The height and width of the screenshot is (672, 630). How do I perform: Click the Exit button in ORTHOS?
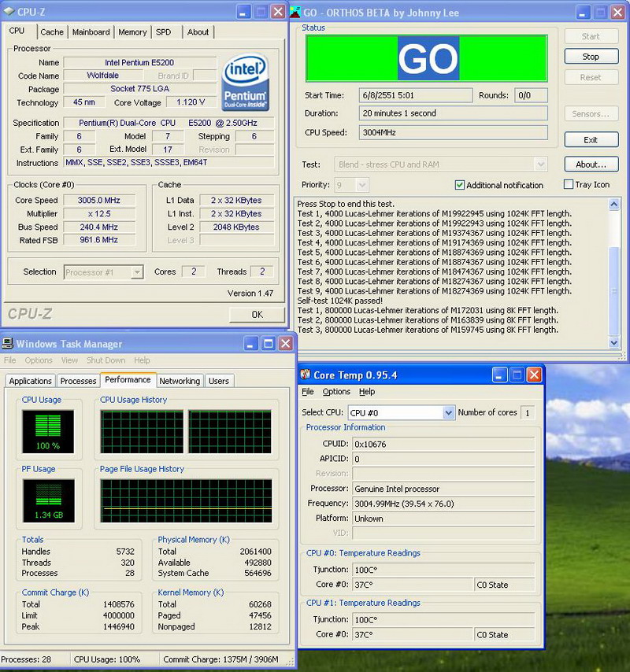591,140
